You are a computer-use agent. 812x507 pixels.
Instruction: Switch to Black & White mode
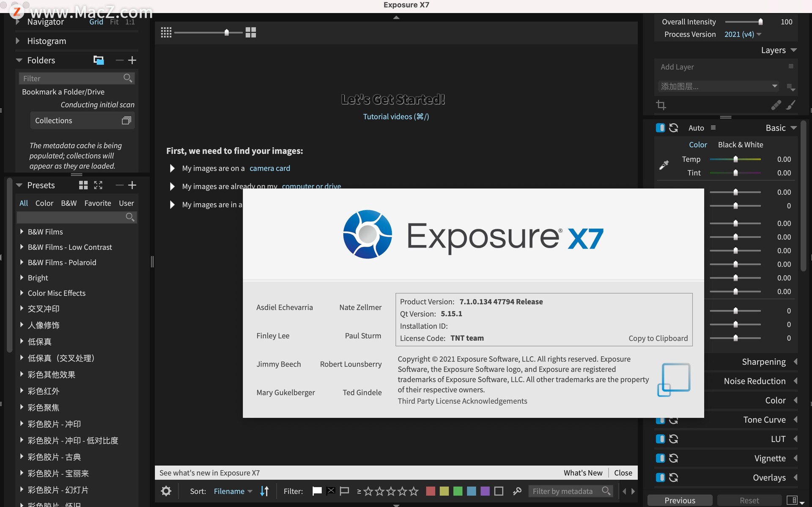coord(741,145)
